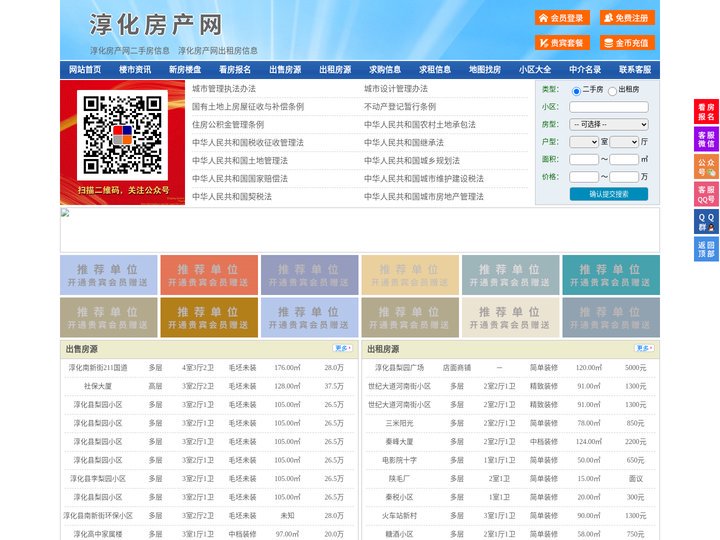This screenshot has width=720, height=540.
Task: Click the 小区 name input field
Action: point(609,107)
